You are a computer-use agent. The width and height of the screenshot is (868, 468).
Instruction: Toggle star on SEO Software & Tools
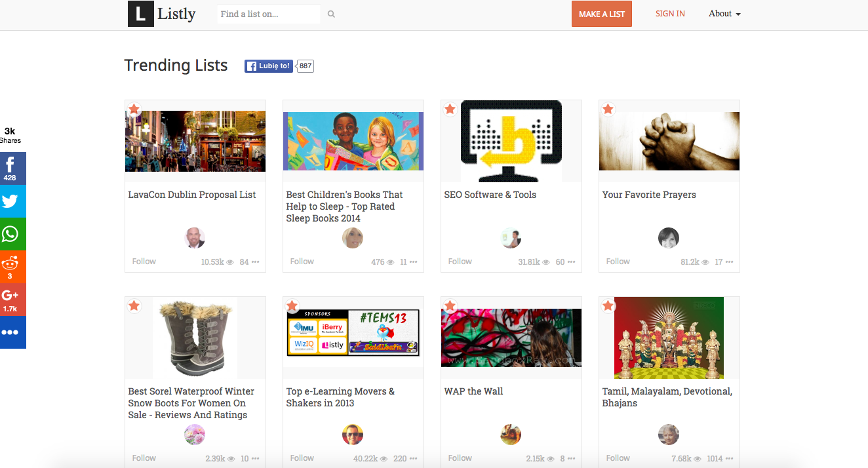pos(450,109)
